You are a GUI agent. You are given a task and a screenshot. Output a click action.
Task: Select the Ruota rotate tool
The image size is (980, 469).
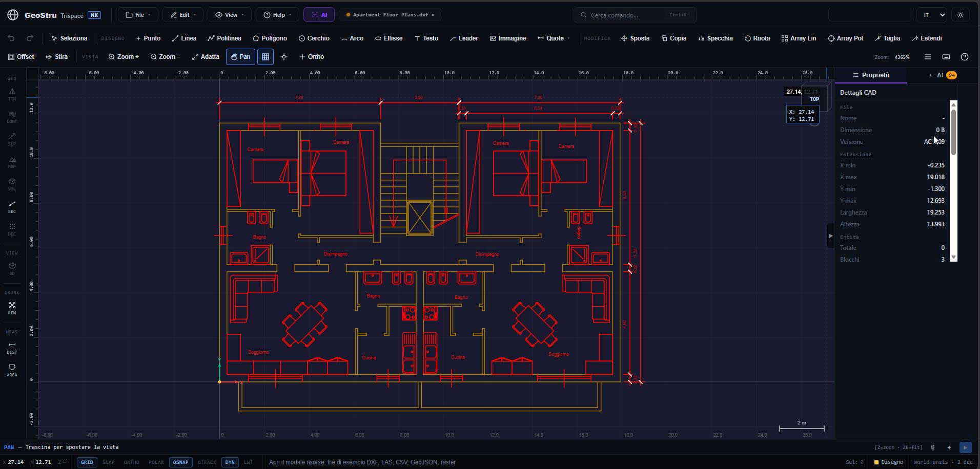pyautogui.click(x=757, y=38)
